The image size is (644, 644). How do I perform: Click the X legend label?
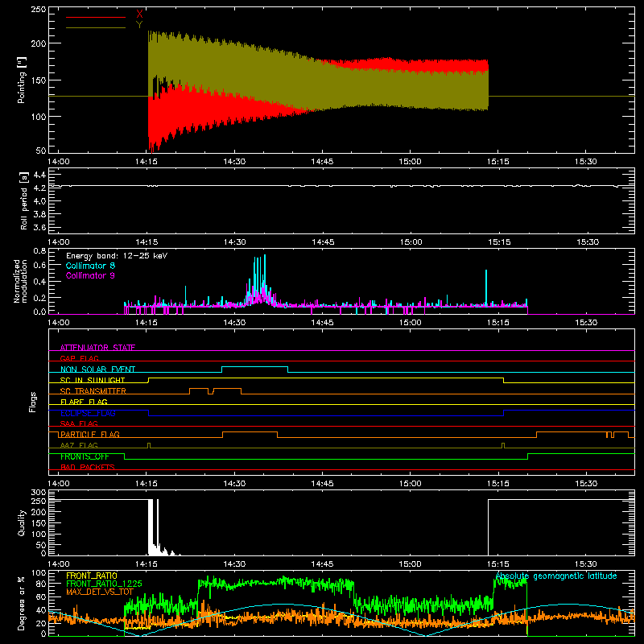[139, 14]
